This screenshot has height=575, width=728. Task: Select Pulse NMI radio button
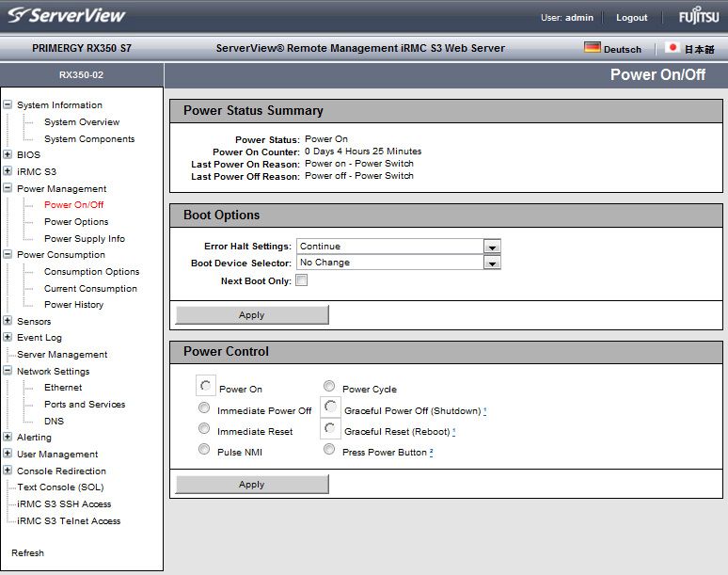tap(204, 449)
